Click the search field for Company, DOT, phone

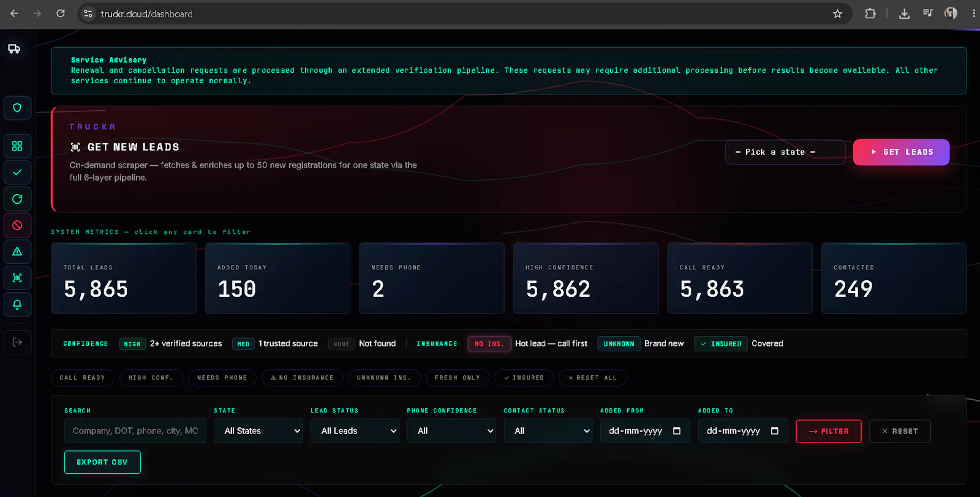click(135, 431)
